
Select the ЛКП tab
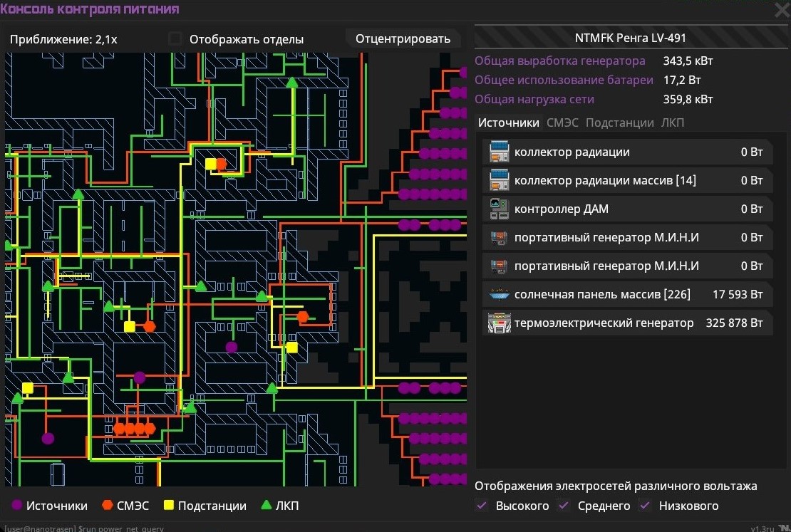672,122
